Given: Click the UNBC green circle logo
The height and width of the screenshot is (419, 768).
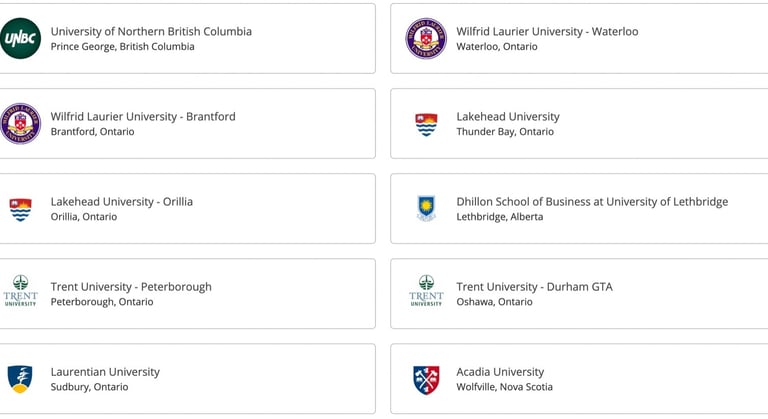Looking at the screenshot, I should 20,38.
